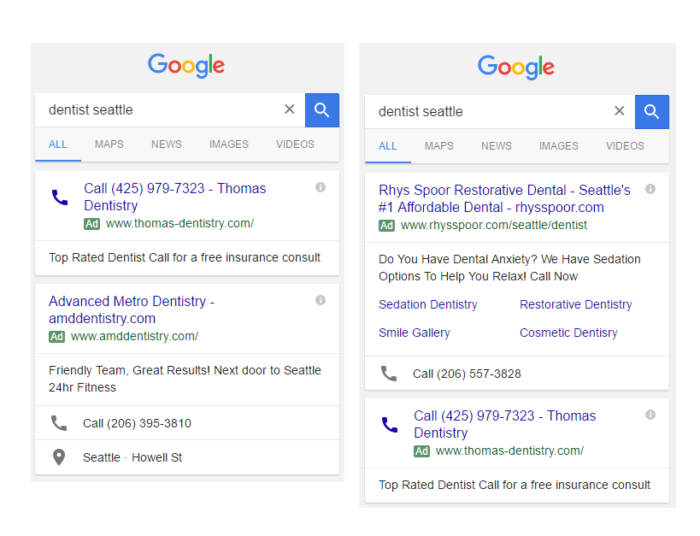Click the Ad badge next to rhysspoor.com URL
This screenshot has height=536, width=700.
pos(387,225)
